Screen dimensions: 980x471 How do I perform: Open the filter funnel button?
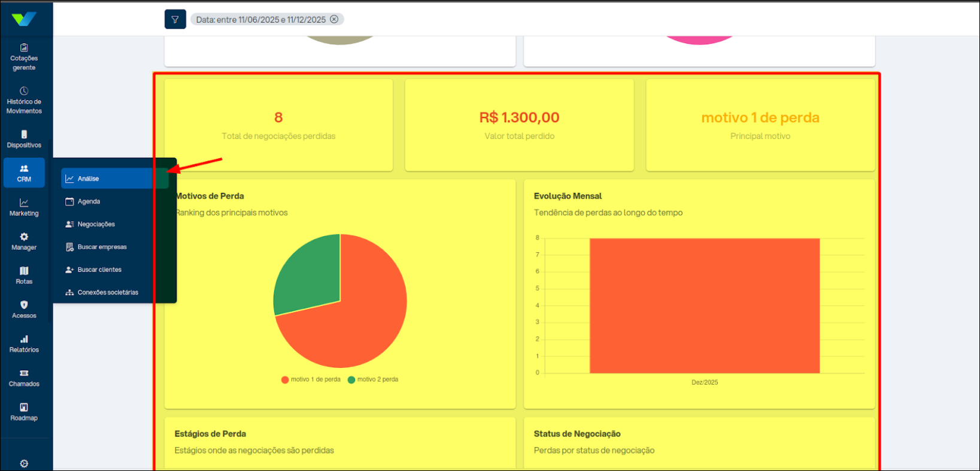[175, 19]
